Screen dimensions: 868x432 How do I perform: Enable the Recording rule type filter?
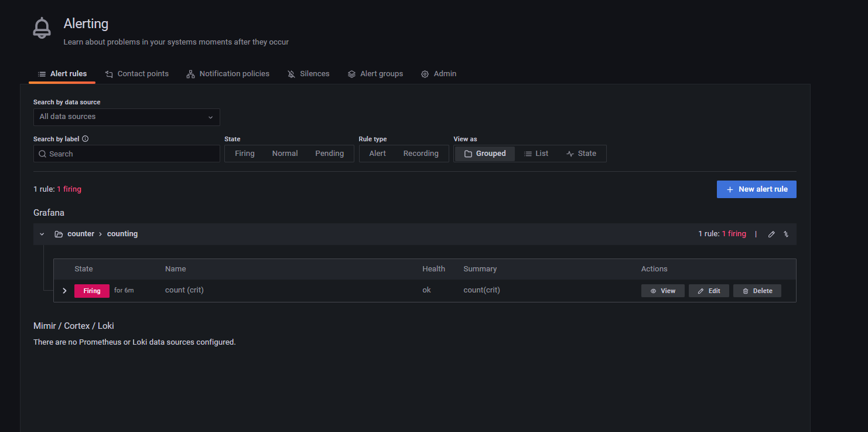(x=421, y=153)
